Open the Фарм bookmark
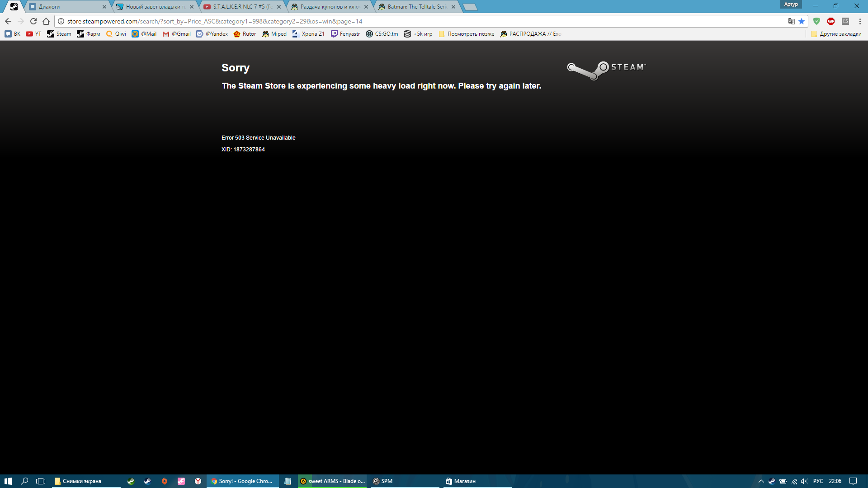Screen dimensions: 868x488 (89, 34)
